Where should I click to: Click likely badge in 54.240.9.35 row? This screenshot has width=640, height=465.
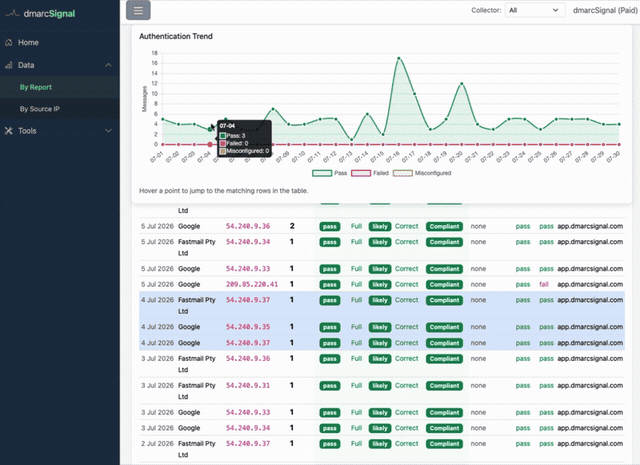(x=380, y=327)
